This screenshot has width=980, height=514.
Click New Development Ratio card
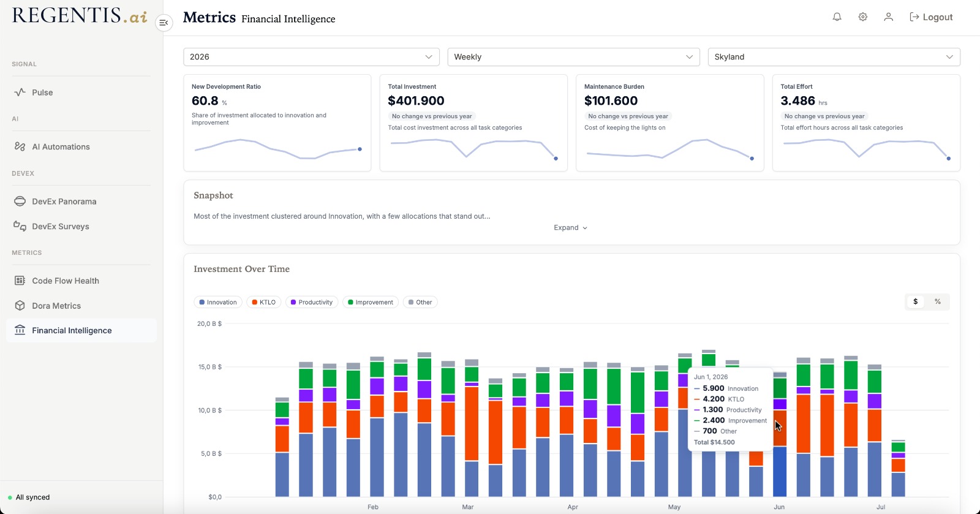(277, 123)
